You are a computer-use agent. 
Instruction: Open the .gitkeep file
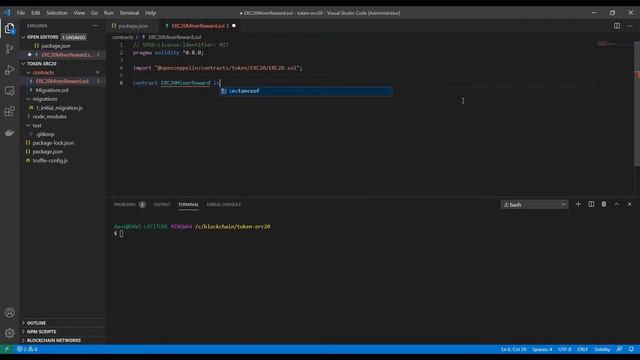coord(45,134)
